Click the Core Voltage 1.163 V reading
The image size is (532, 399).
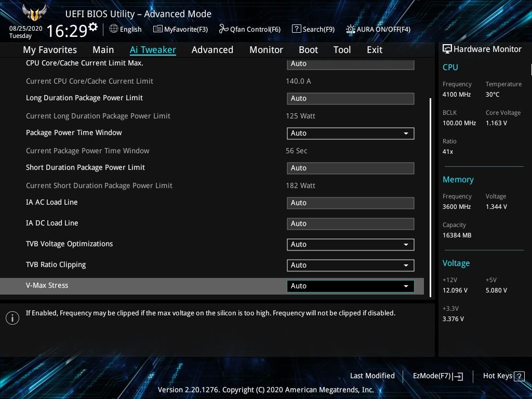click(x=496, y=123)
